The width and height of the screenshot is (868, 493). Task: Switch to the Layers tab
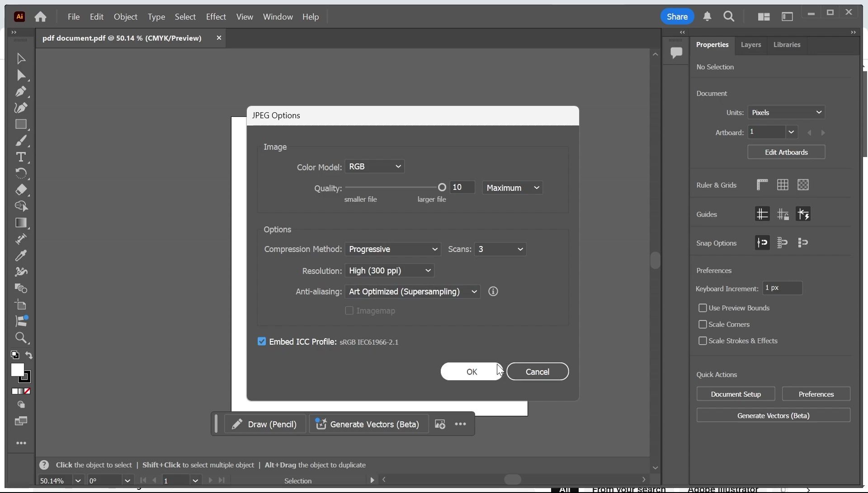[751, 45]
